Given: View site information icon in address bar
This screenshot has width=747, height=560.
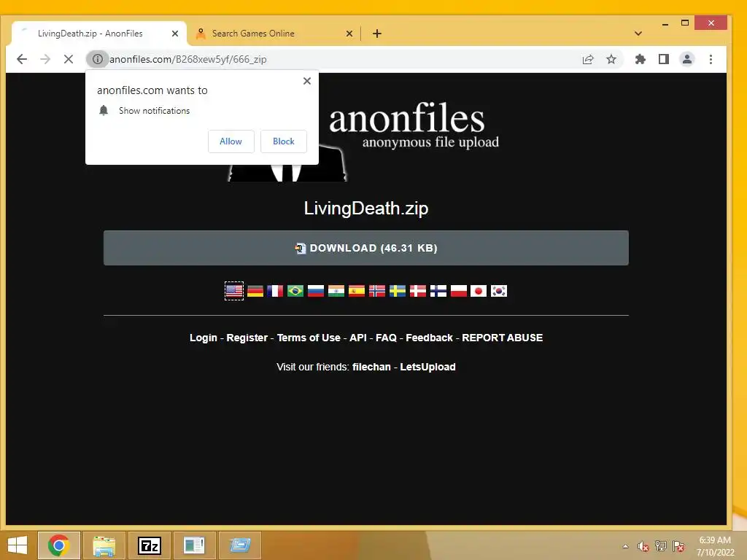Looking at the screenshot, I should coord(98,59).
